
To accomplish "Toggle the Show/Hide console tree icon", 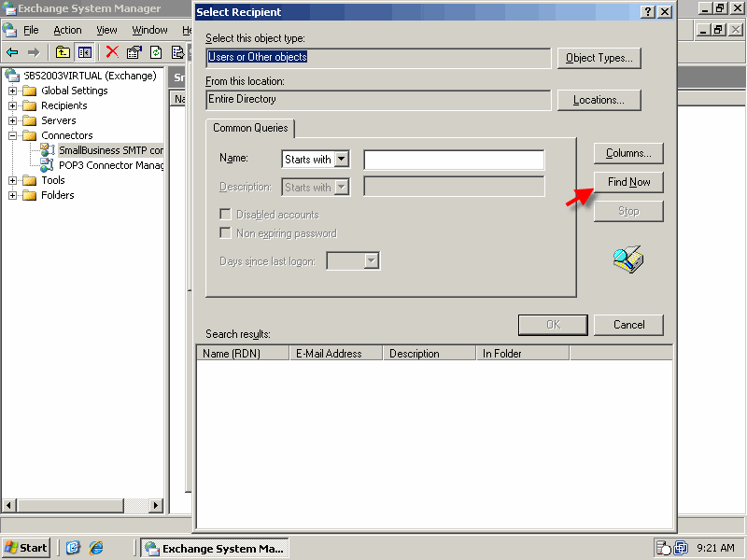I will pyautogui.click(x=85, y=52).
